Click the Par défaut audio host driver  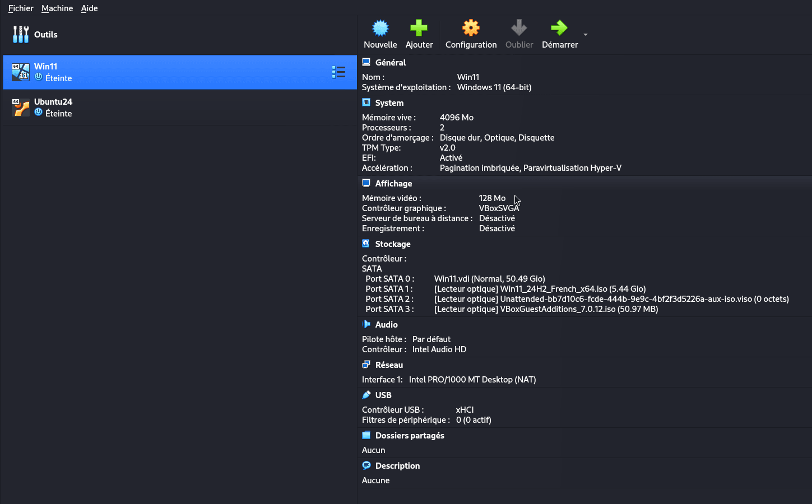pos(431,339)
